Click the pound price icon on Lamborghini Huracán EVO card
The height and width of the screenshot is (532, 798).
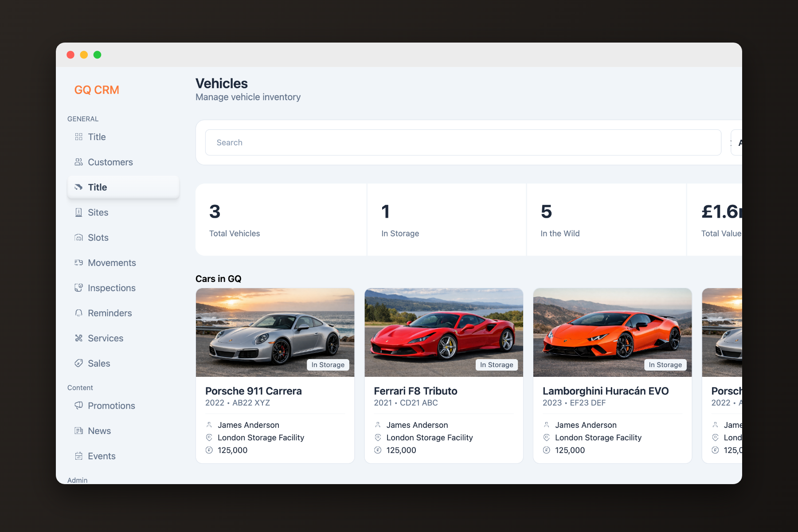pyautogui.click(x=547, y=450)
